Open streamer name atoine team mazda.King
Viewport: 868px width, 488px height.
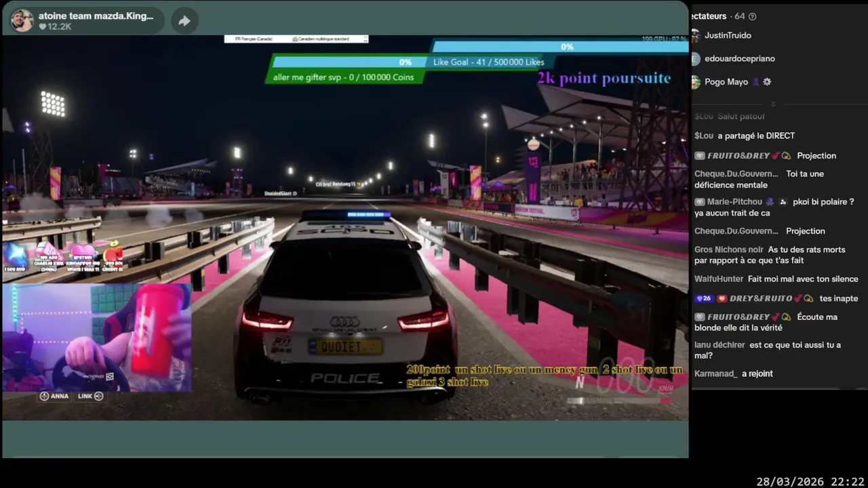(x=96, y=15)
